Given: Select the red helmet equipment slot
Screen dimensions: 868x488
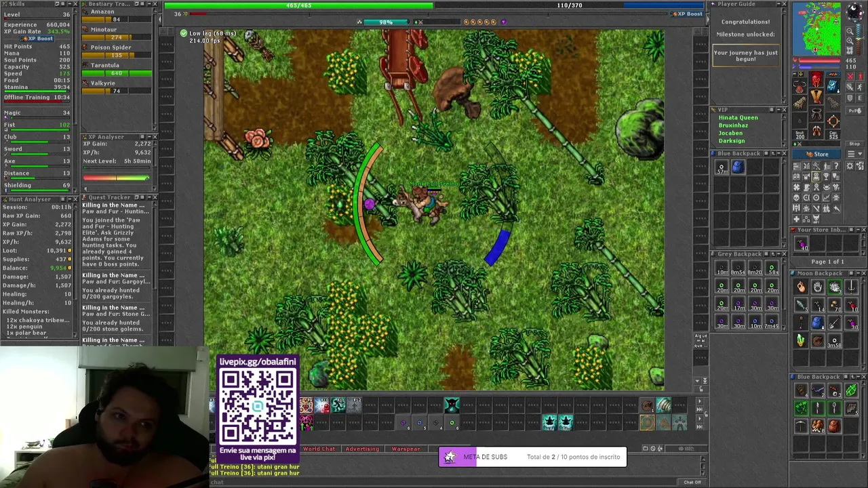Looking at the screenshot, I should (x=817, y=79).
